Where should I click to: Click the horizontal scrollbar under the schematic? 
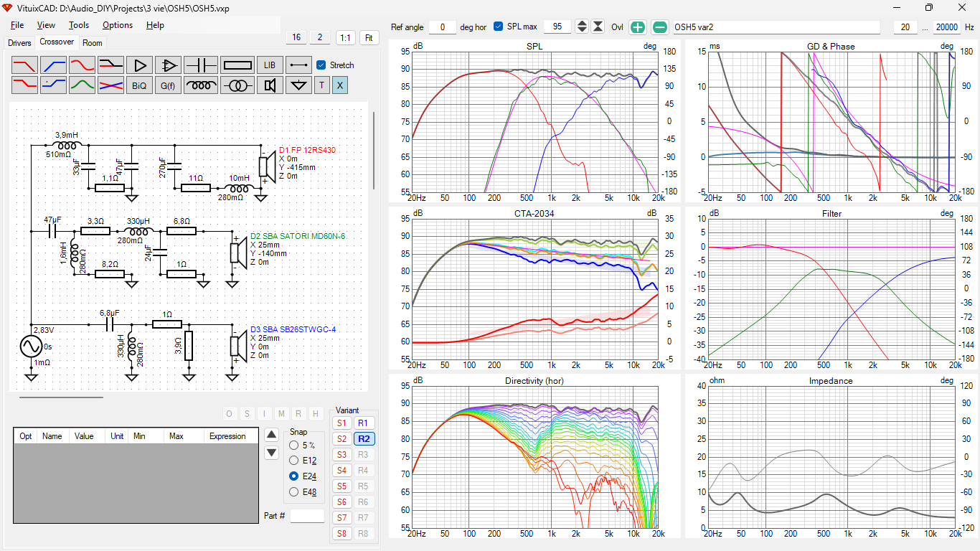click(x=61, y=397)
